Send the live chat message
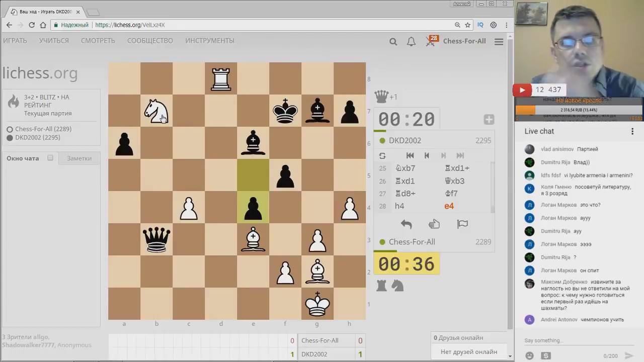Image resolution: width=644 pixels, height=362 pixels. tap(629, 355)
